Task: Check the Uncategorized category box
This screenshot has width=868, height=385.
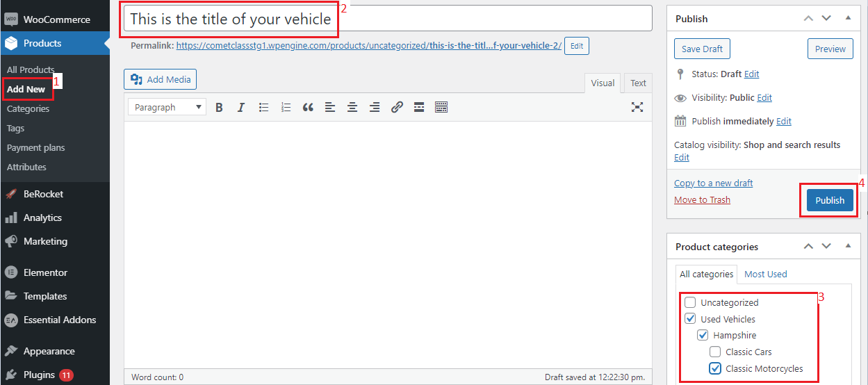Action: [x=690, y=303]
